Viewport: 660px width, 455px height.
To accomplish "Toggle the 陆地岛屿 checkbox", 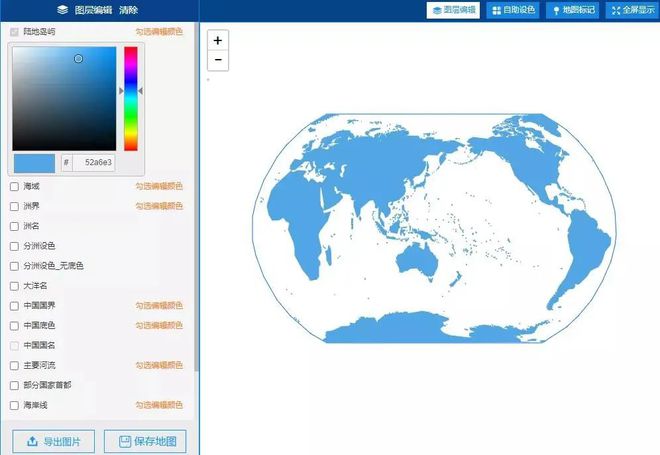I will pos(14,32).
